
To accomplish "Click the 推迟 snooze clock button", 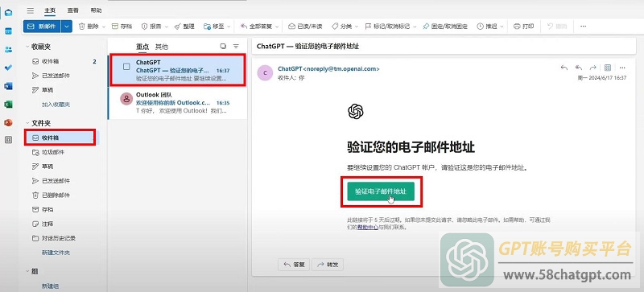I will pos(487,27).
